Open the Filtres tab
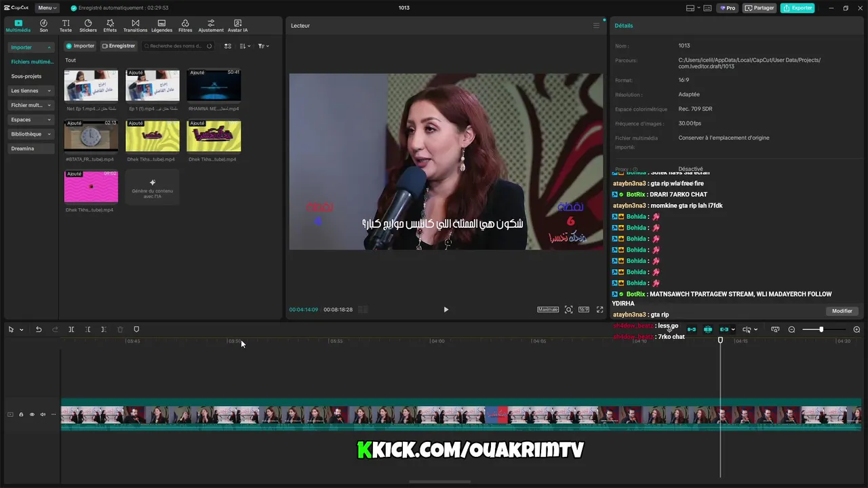Screen dimensions: 868x488 (x=185, y=26)
